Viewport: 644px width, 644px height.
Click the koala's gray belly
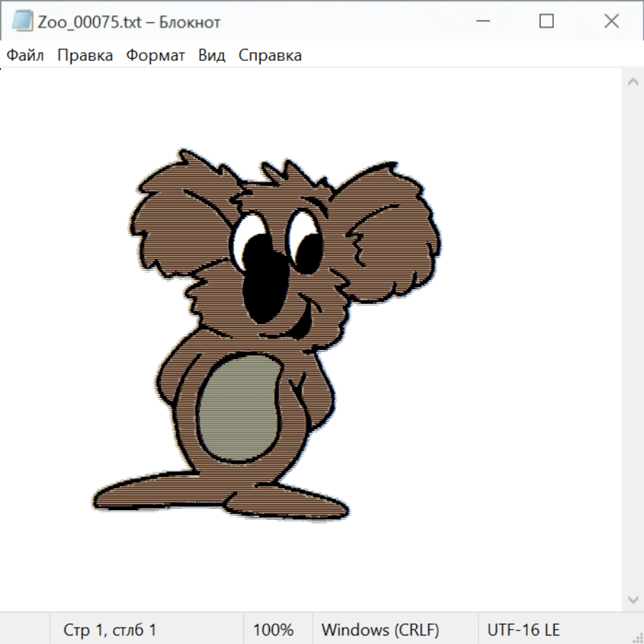coord(240,409)
